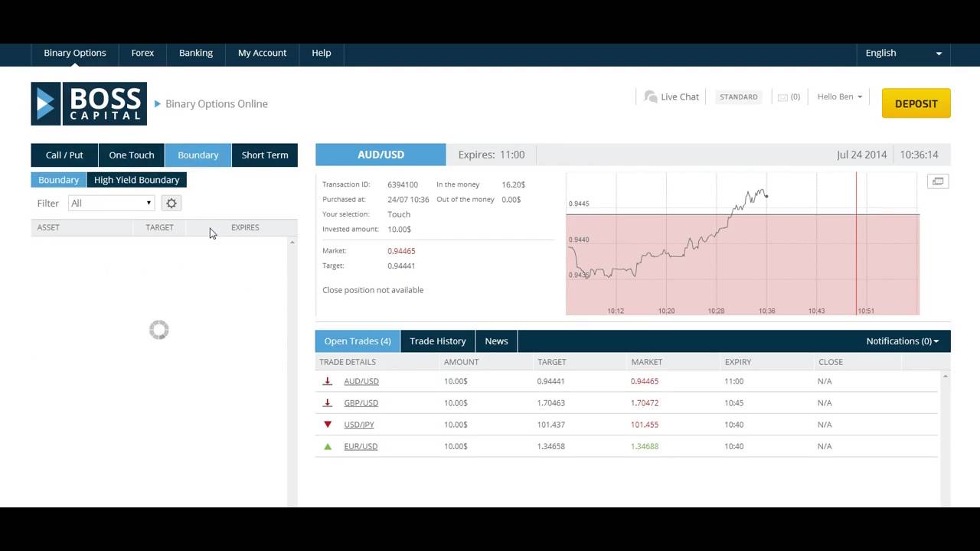This screenshot has width=980, height=551.
Task: Open the GBP/USD trade link
Action: click(361, 403)
